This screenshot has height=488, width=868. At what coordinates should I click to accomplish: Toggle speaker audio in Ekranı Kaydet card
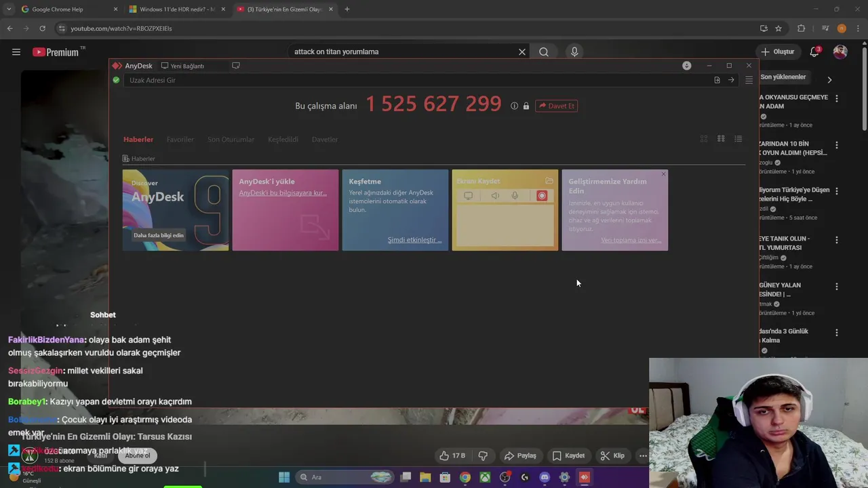tap(495, 196)
